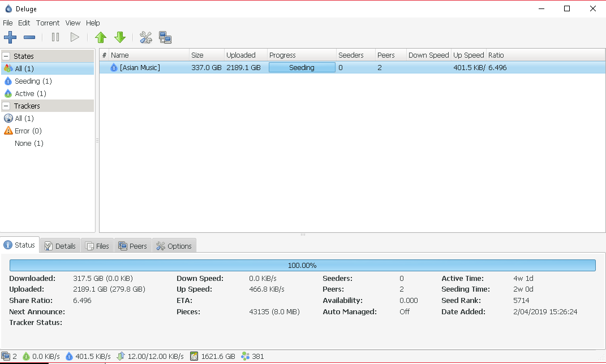Image resolution: width=606 pixels, height=364 pixels.
Task: Click the sidebar pane divider handle
Action: click(x=97, y=141)
